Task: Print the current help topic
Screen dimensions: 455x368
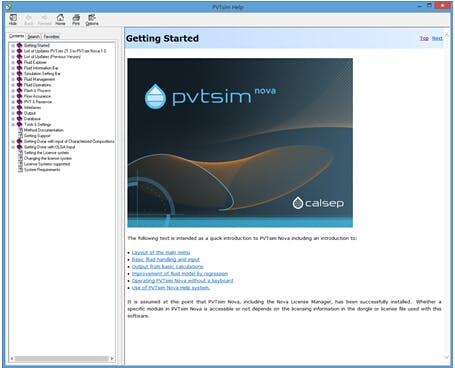Action: 76,20
